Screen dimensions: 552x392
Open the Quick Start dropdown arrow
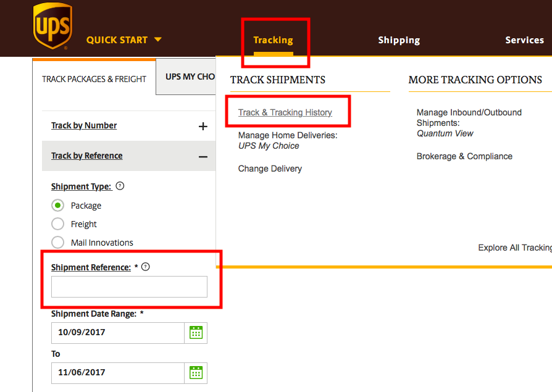point(158,40)
